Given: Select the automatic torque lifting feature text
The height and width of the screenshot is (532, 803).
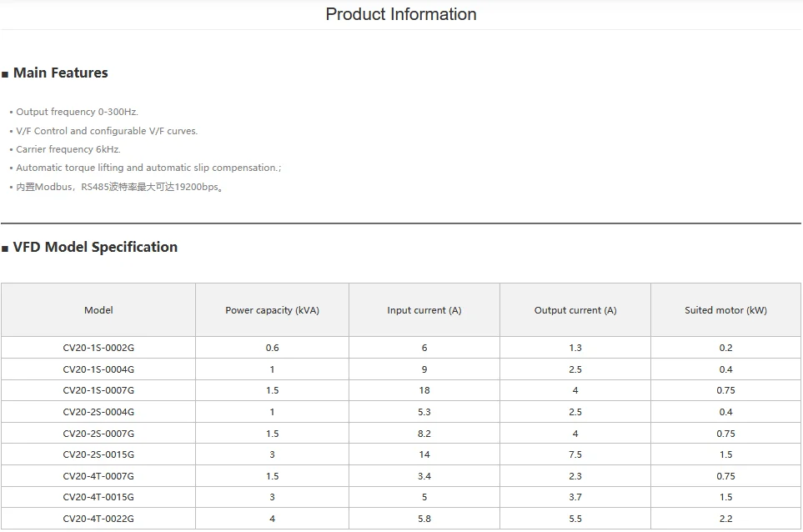Looking at the screenshot, I should pos(148,168).
